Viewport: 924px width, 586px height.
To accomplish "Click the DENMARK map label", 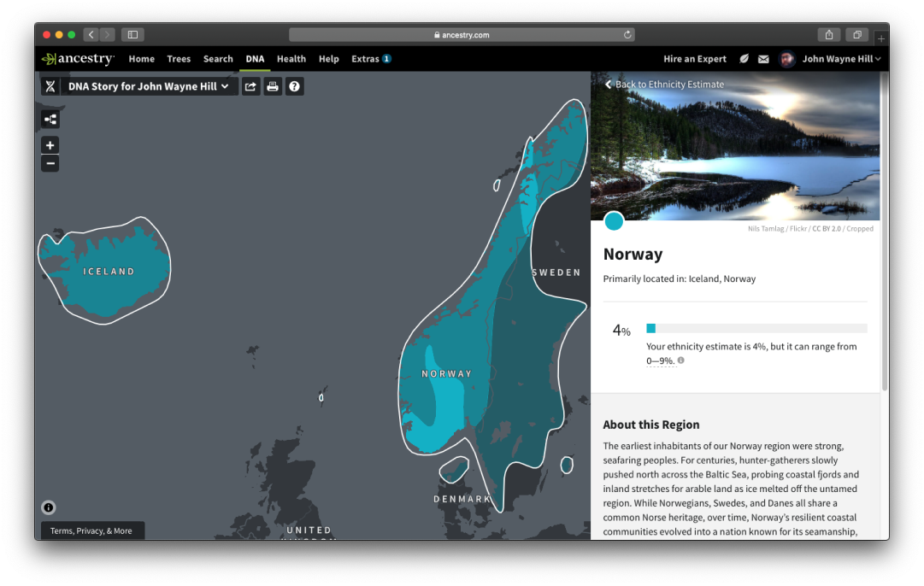I will [x=462, y=499].
